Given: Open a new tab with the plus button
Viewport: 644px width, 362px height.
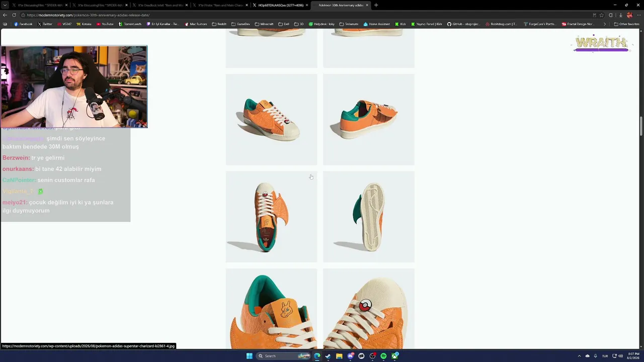Looking at the screenshot, I should [x=376, y=5].
